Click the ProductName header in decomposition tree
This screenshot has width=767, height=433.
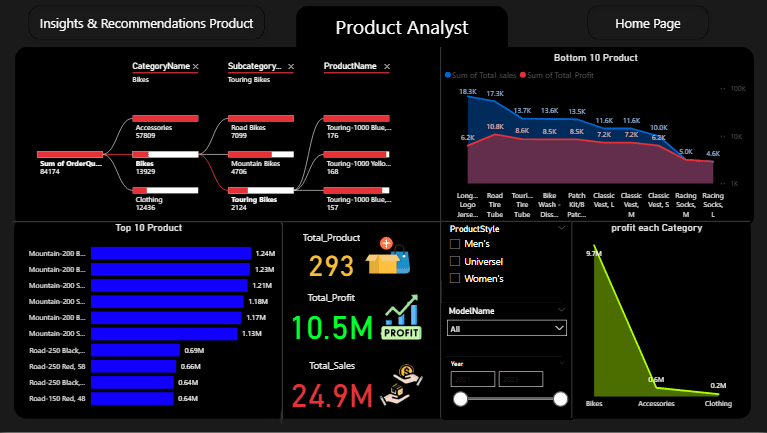pyautogui.click(x=350, y=66)
